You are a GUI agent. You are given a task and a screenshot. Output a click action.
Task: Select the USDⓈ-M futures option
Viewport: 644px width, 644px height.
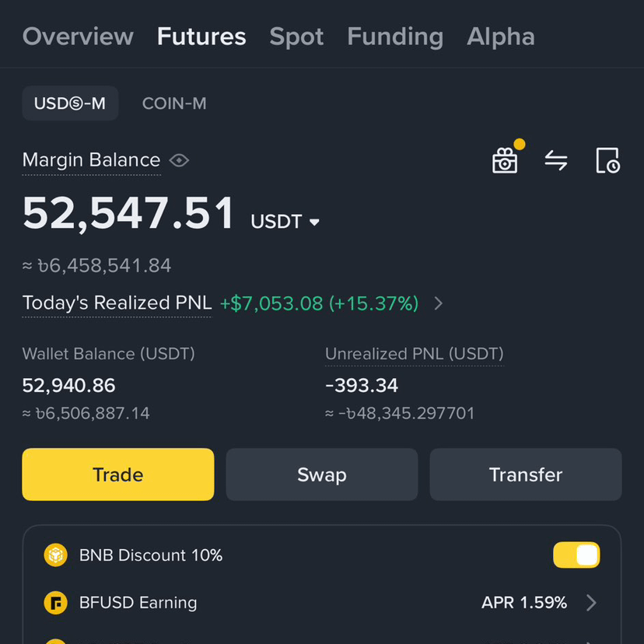tap(70, 103)
